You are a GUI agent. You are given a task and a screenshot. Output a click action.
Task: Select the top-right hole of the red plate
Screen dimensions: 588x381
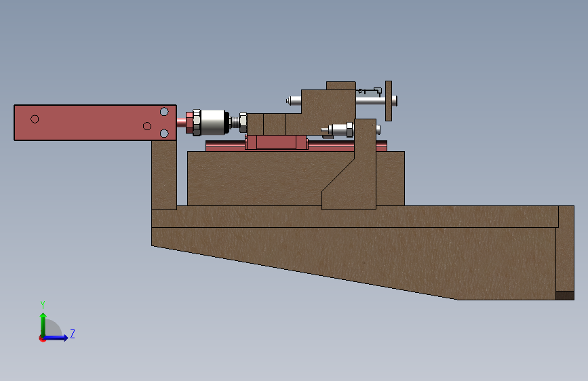click(164, 112)
